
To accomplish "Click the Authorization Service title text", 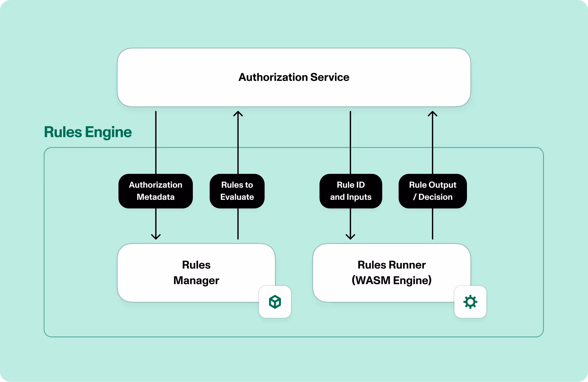I will [x=294, y=77].
